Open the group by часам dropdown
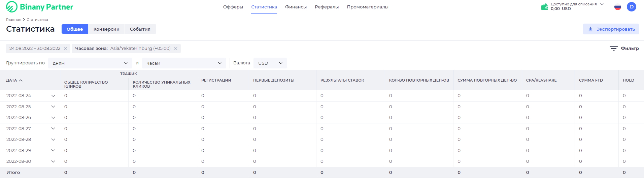 click(184, 63)
